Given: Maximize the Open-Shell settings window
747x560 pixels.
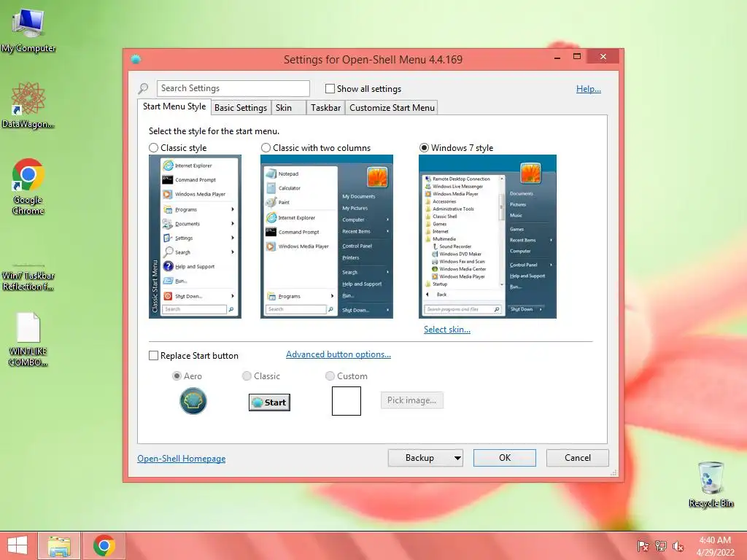Looking at the screenshot, I should pos(577,57).
